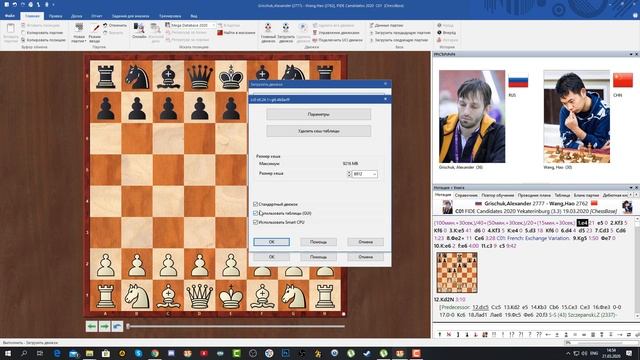
Task: Click the '!!' annotation symbol
Action: pos(494,335)
